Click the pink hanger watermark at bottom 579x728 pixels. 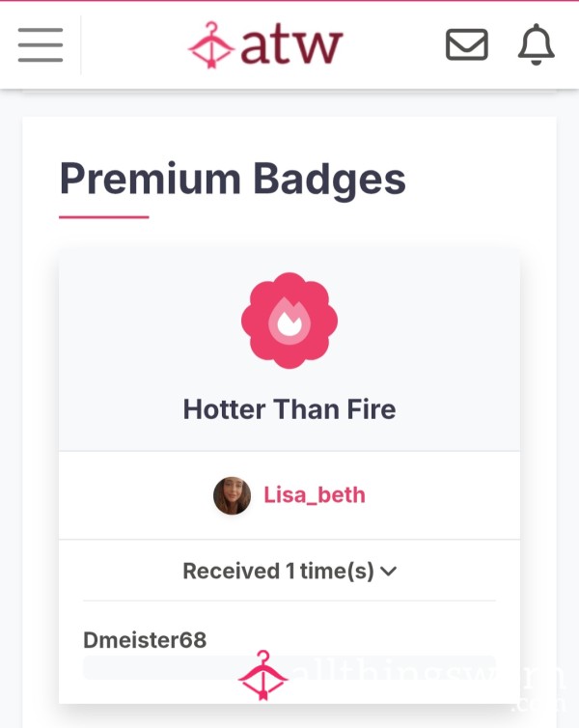(x=263, y=675)
